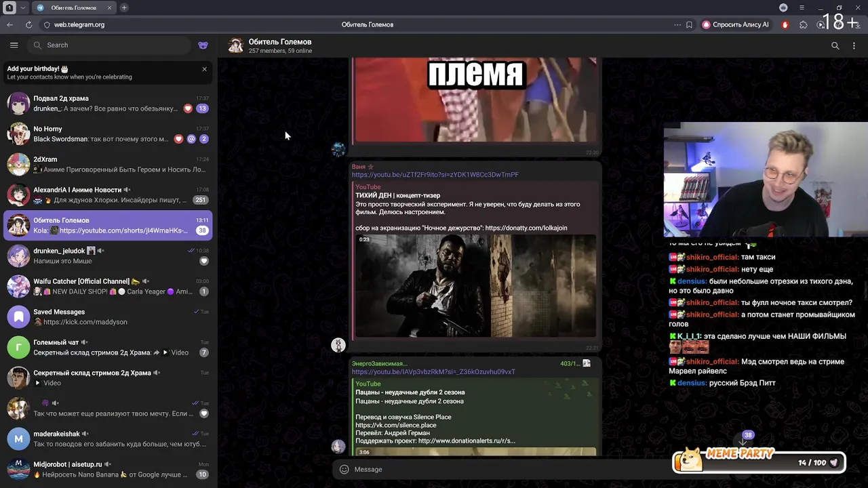The image size is (868, 488).
Task: Open the donationalerts.ru link in preview
Action: coord(467,441)
